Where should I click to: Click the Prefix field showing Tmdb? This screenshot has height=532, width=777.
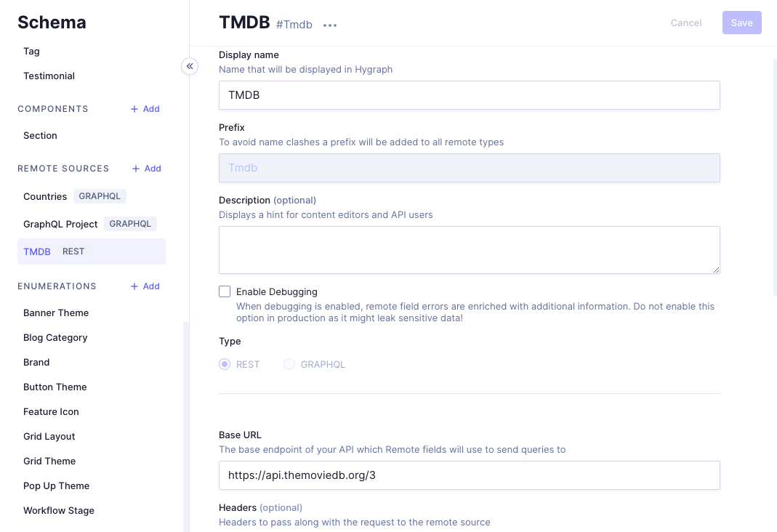coord(470,168)
